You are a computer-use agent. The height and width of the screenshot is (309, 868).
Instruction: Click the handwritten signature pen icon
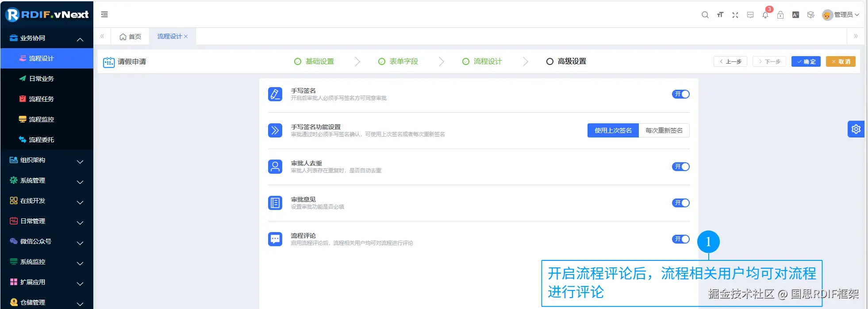click(x=275, y=94)
